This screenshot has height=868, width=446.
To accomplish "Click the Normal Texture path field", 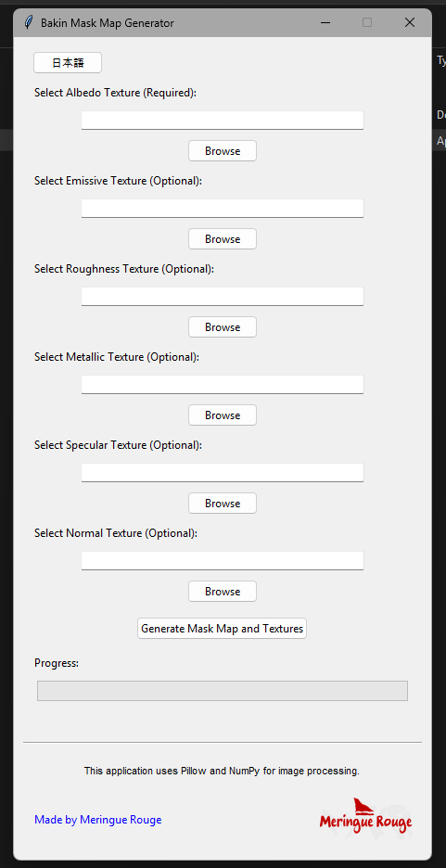I will 223,560.
